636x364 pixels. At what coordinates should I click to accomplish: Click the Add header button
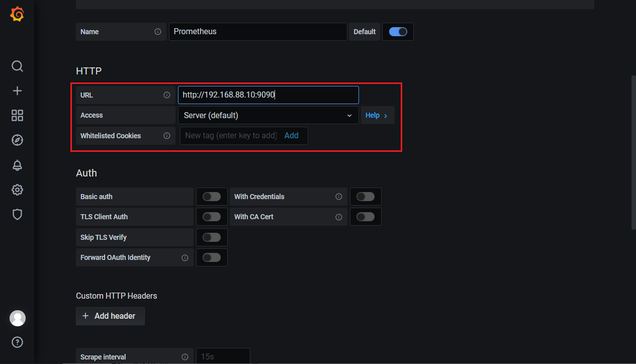(x=110, y=316)
